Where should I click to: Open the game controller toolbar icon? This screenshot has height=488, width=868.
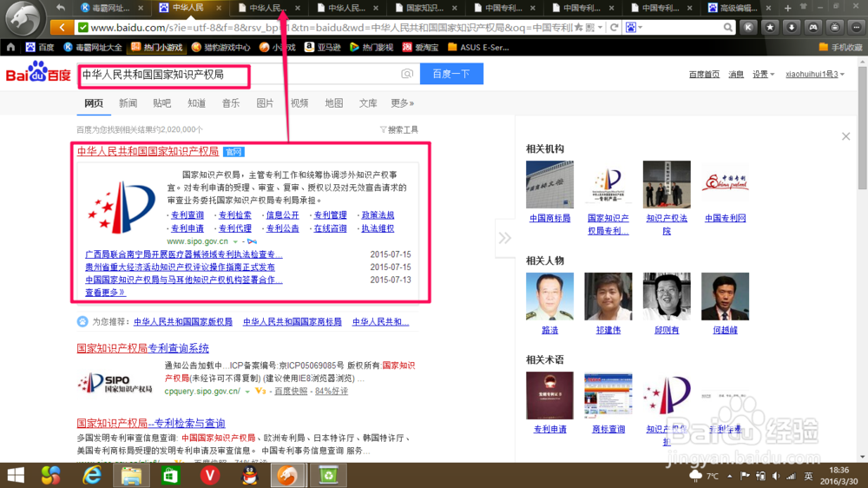coord(813,27)
